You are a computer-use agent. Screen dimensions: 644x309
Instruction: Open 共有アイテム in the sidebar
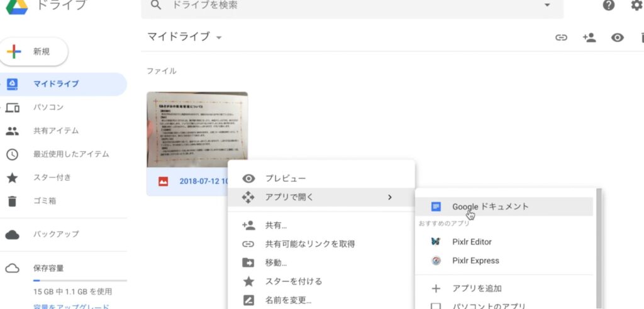[x=56, y=131]
